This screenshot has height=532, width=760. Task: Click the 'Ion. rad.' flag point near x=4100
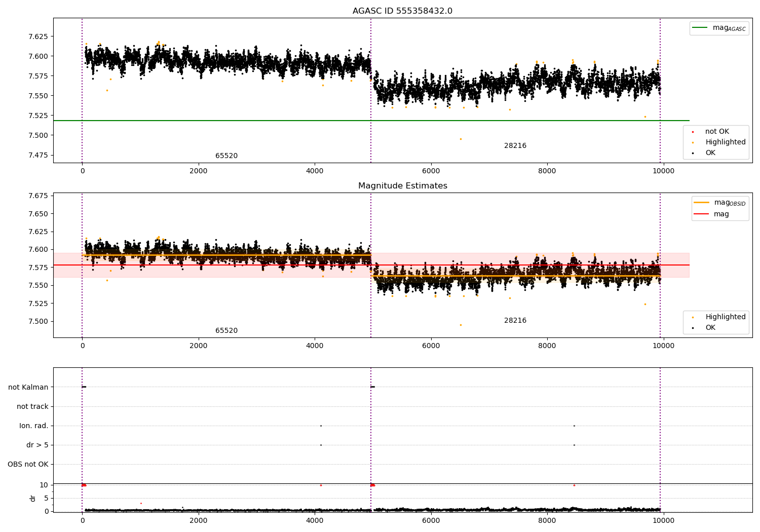pyautogui.click(x=321, y=426)
